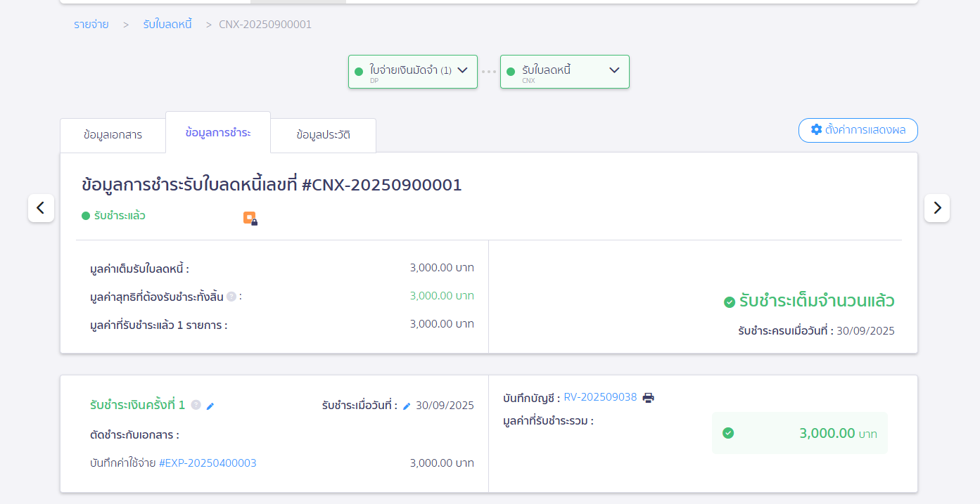The image size is (980, 504).
Task: Navigate to previous document with left arrow
Action: coord(41,207)
